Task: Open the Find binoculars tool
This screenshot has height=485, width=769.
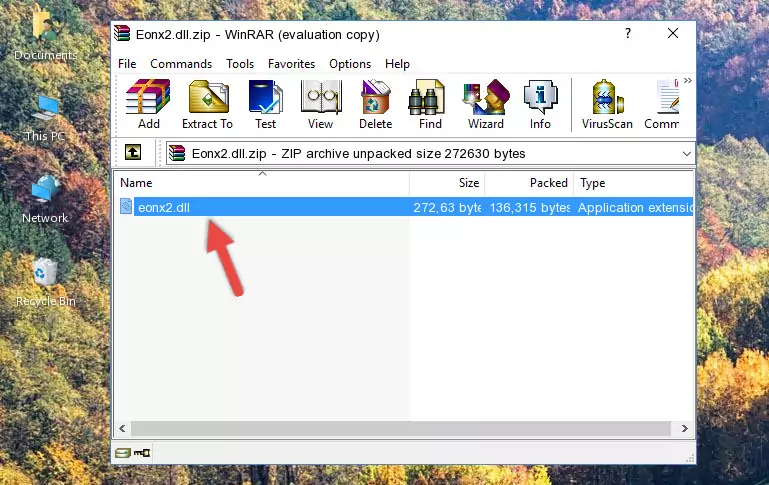Action: click(430, 104)
